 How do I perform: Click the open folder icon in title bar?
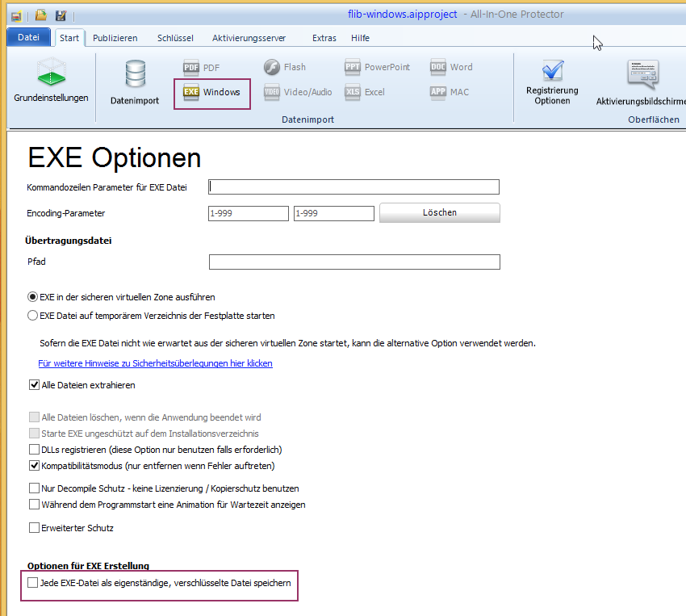[x=40, y=15]
